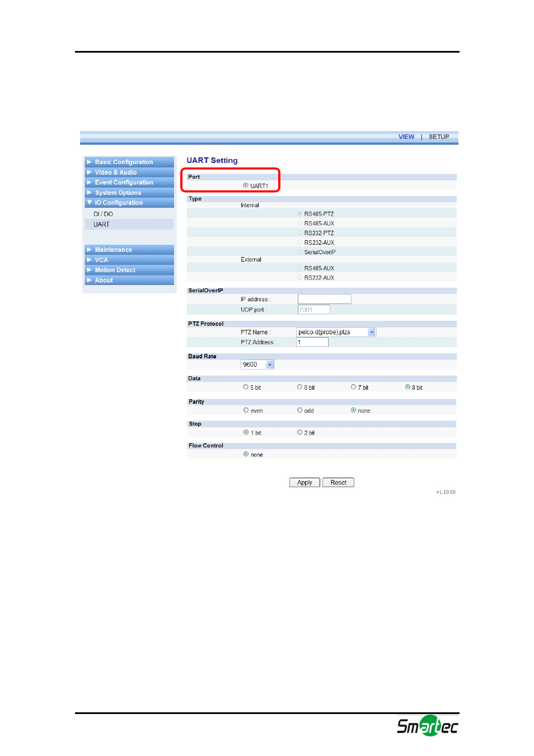Select SerialOverIP type
Viewport: 534px width, 756px height.
(x=299, y=252)
